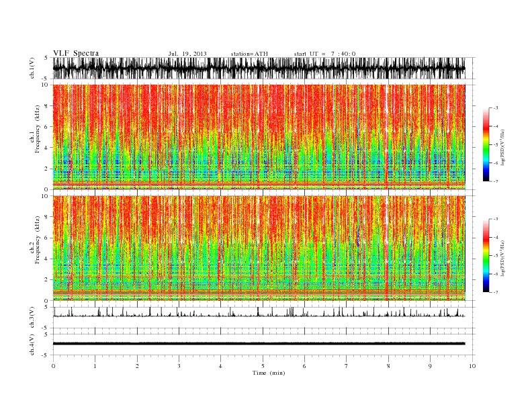The height and width of the screenshot is (411, 532).
Task: Click the "-7" tick on ch.1 colorbar
Action: click(496, 181)
